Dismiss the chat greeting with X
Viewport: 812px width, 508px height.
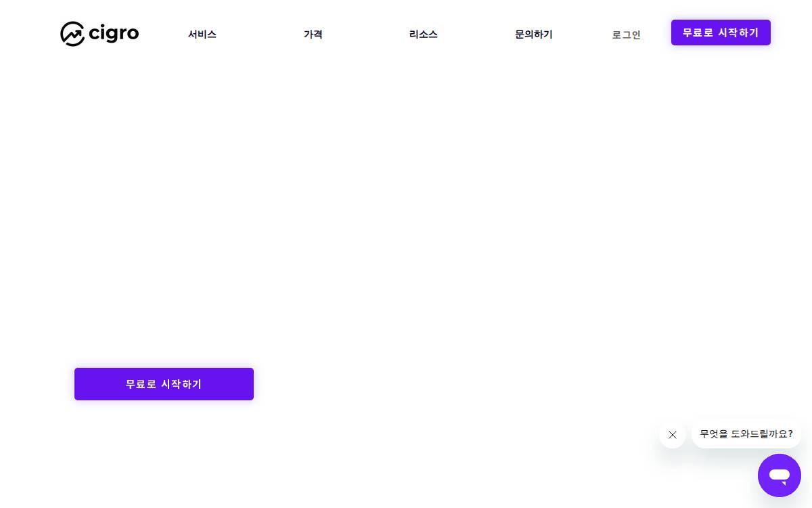673,435
